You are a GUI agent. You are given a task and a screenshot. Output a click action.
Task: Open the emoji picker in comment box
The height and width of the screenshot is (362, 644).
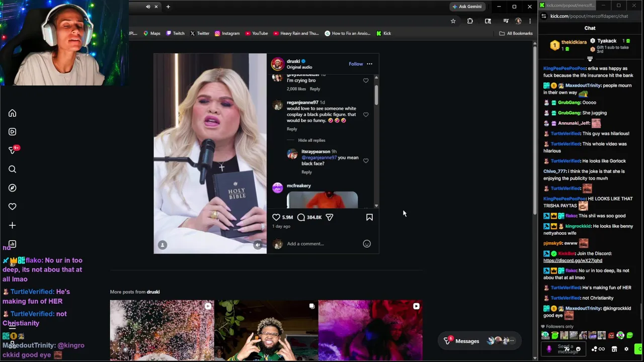coord(367,244)
